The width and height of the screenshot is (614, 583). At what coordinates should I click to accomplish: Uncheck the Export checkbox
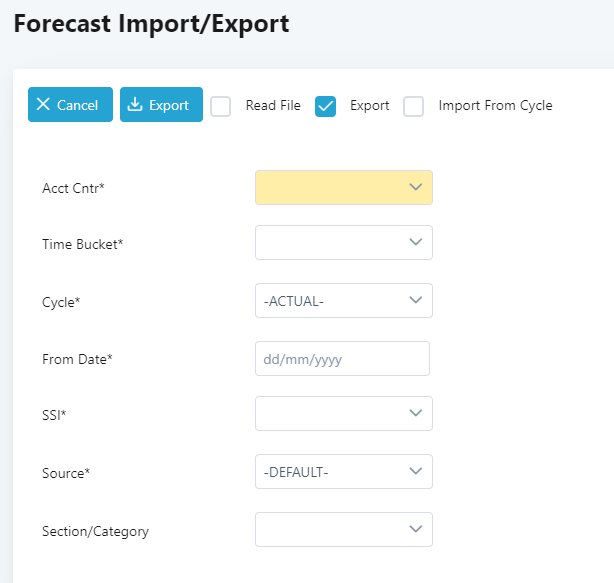[x=325, y=106]
